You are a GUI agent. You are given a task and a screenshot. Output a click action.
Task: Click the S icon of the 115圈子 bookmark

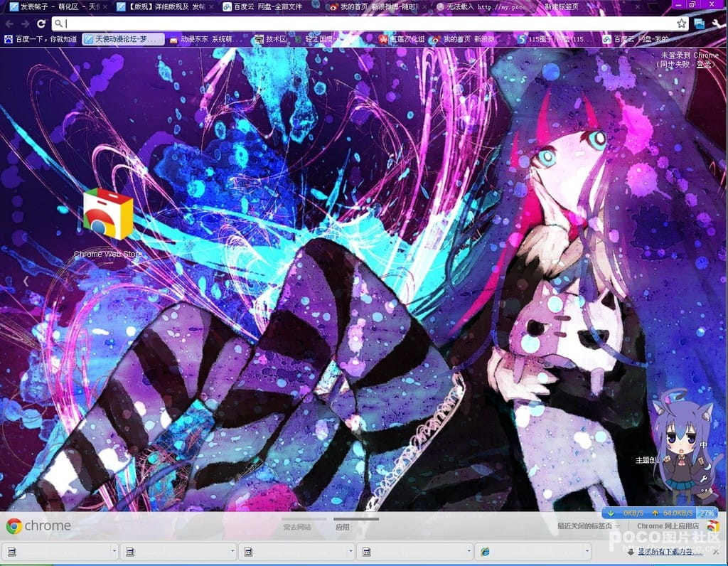521,40
